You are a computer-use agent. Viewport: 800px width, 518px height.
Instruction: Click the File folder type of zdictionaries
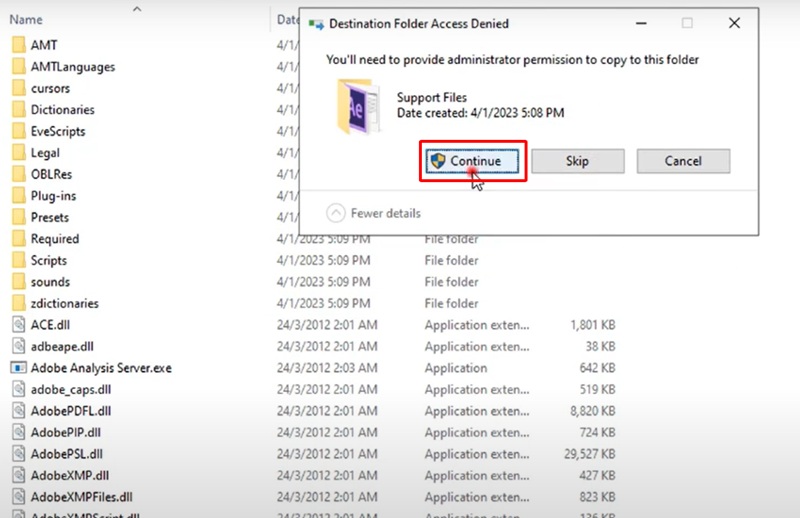(452, 303)
